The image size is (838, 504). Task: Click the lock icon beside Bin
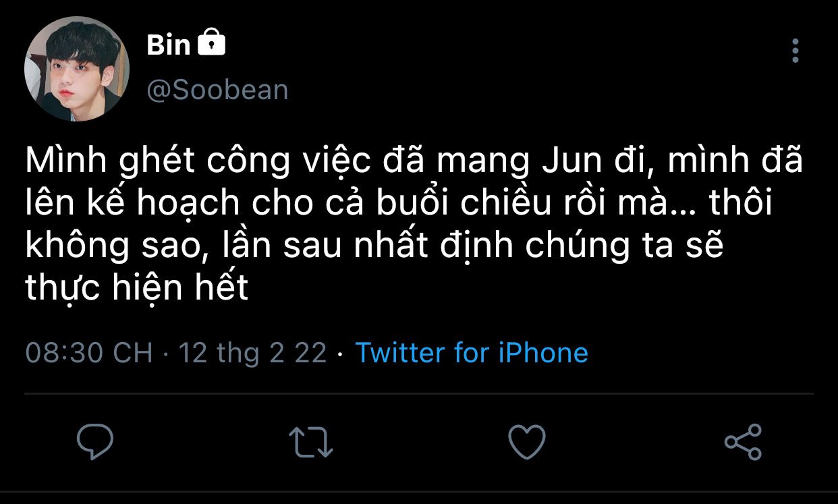point(211,44)
